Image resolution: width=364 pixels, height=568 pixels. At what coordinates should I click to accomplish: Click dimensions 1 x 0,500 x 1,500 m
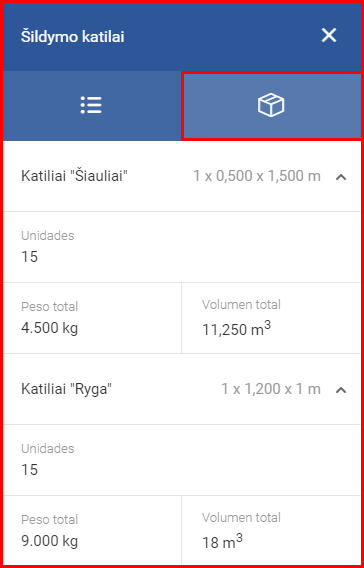[257, 176]
